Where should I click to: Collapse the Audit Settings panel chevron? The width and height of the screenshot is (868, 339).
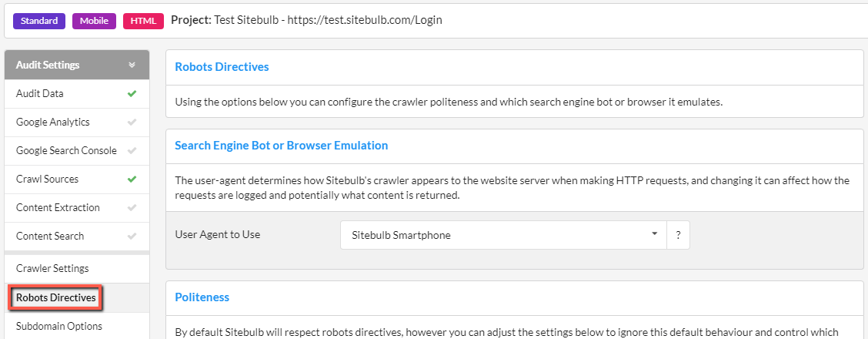click(x=132, y=65)
